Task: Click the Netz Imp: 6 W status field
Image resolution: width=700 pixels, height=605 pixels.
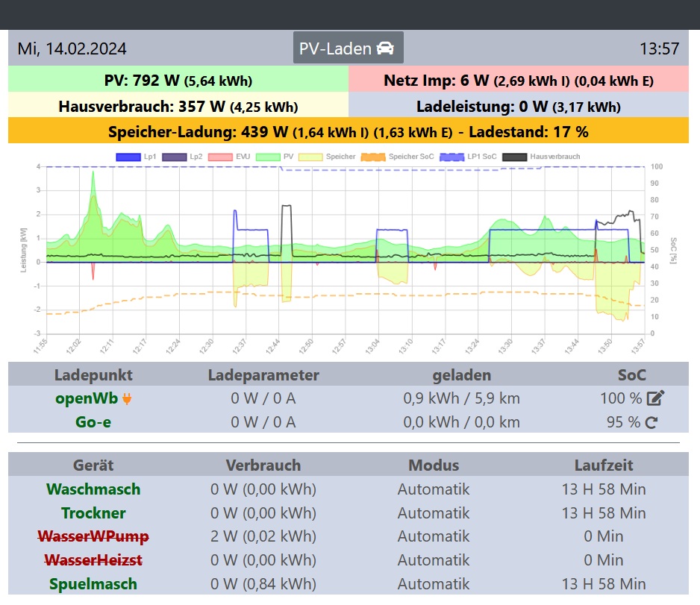Action: pyautogui.click(x=519, y=79)
